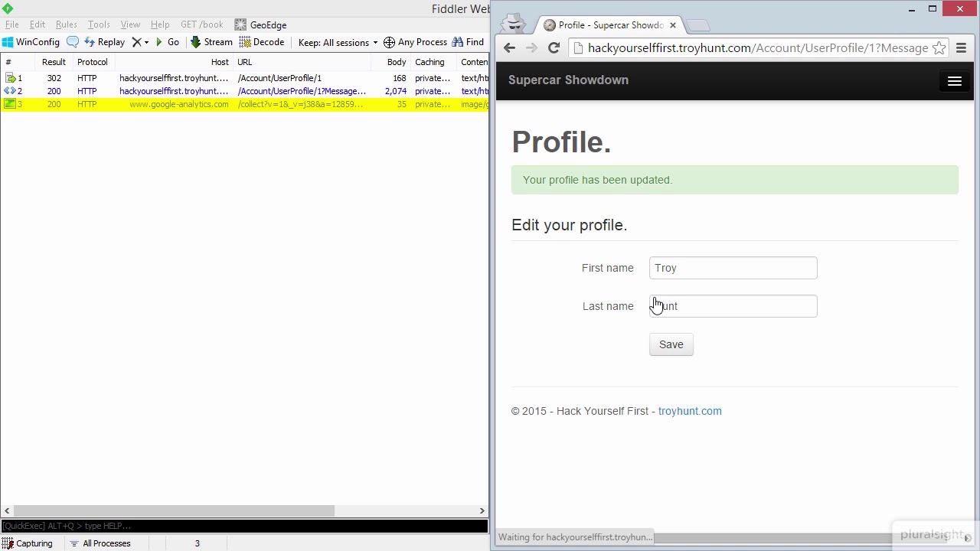Click the session 1 redirect icon
The height and width of the screenshot is (551, 980).
pos(10,78)
